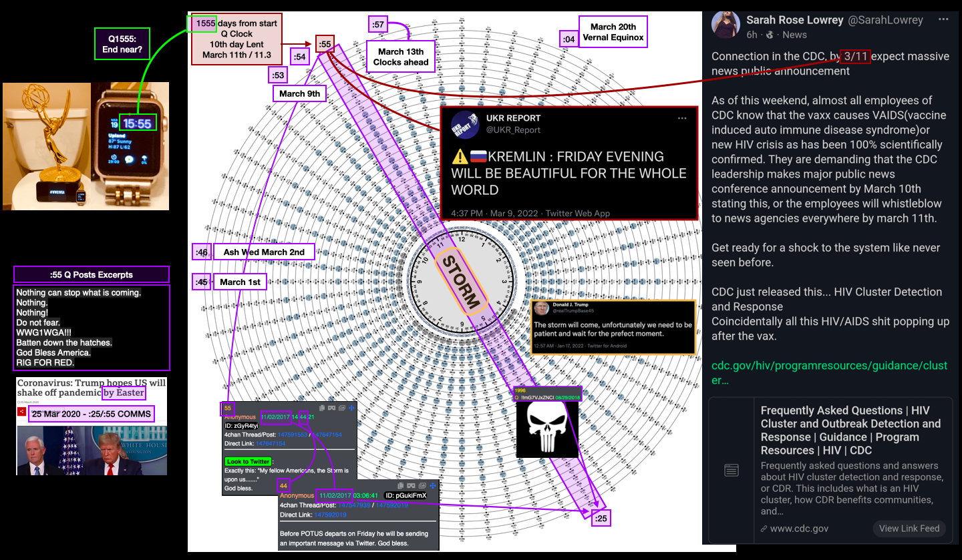Open post number 147647154 after the slash
Image resolution: width=962 pixels, height=560 pixels.
pyautogui.click(x=327, y=435)
